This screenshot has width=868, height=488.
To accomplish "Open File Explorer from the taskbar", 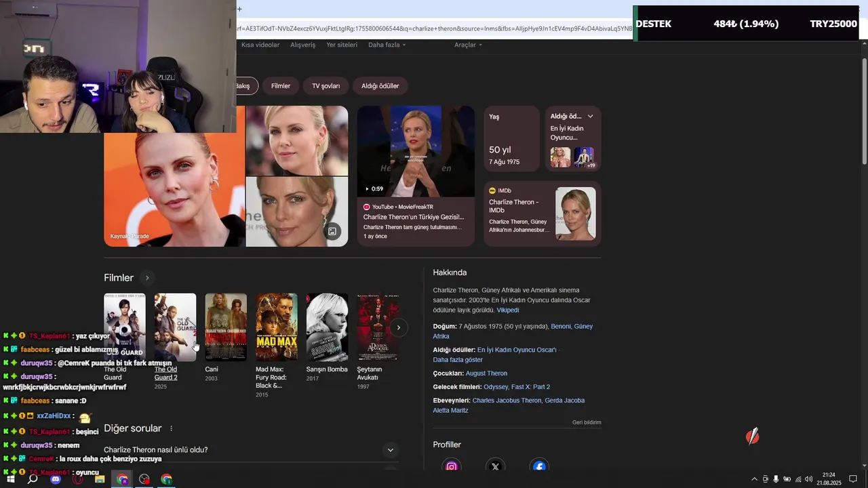I will pyautogui.click(x=100, y=479).
